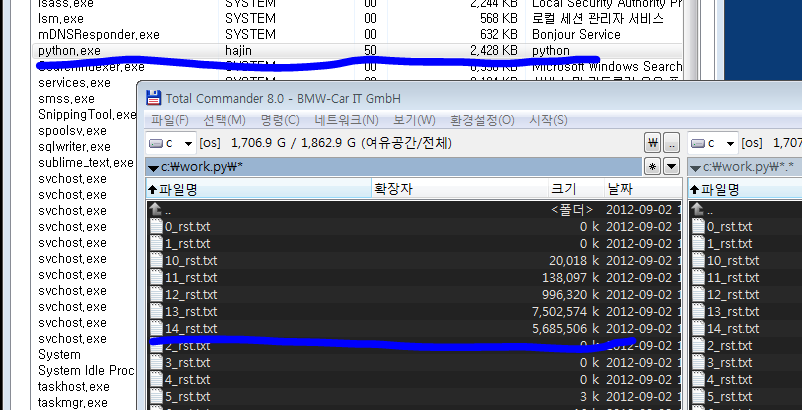Open the 명령(C) menu

click(x=280, y=120)
